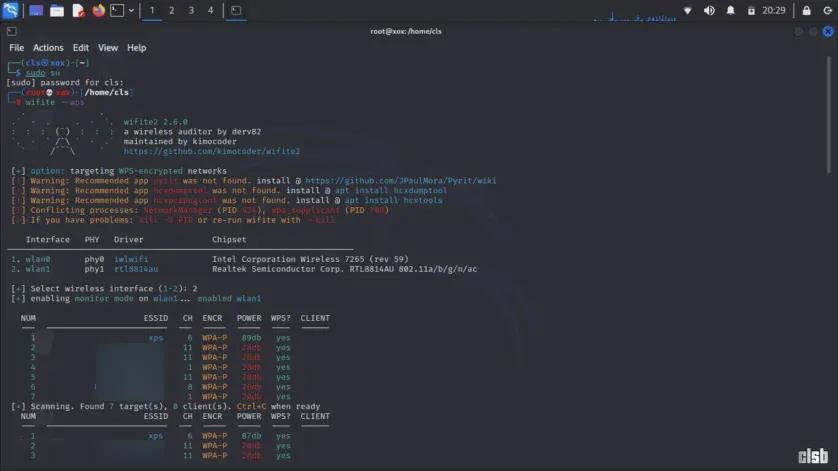Launch Firefox from the panel
This screenshot has height=471, width=838.
(x=98, y=10)
